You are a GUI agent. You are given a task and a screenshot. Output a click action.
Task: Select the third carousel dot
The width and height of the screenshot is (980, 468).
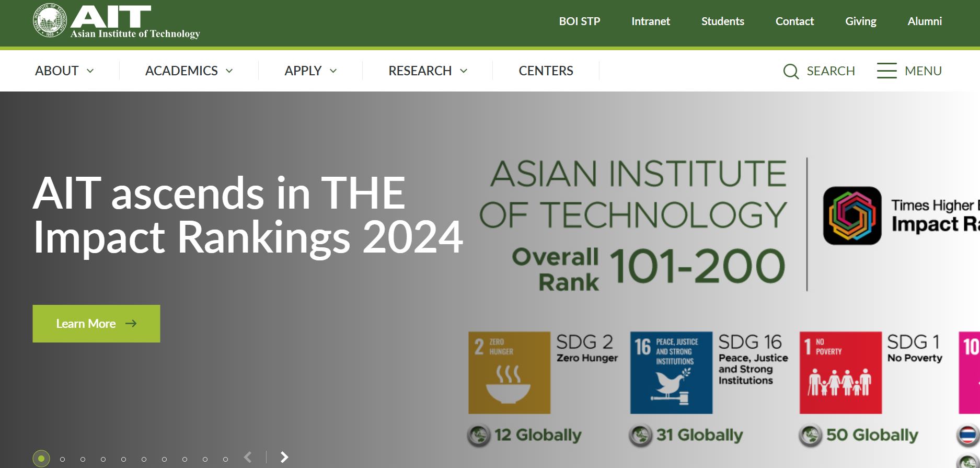[x=83, y=459]
